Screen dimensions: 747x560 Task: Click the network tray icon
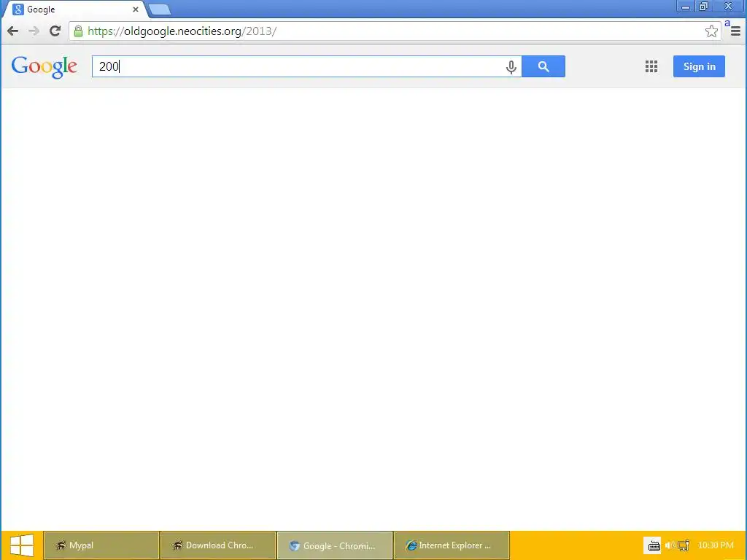tap(684, 545)
